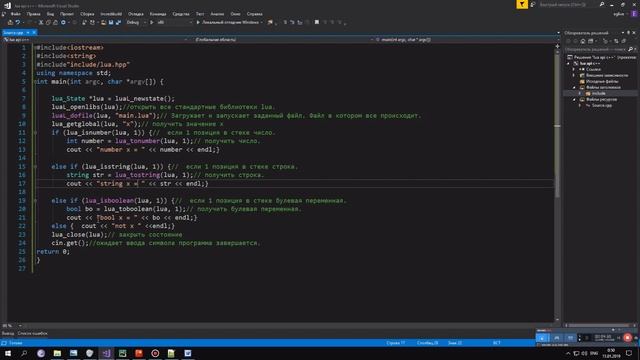
Task: Collapse the if block at line 11
Action: pyautogui.click(x=36, y=133)
